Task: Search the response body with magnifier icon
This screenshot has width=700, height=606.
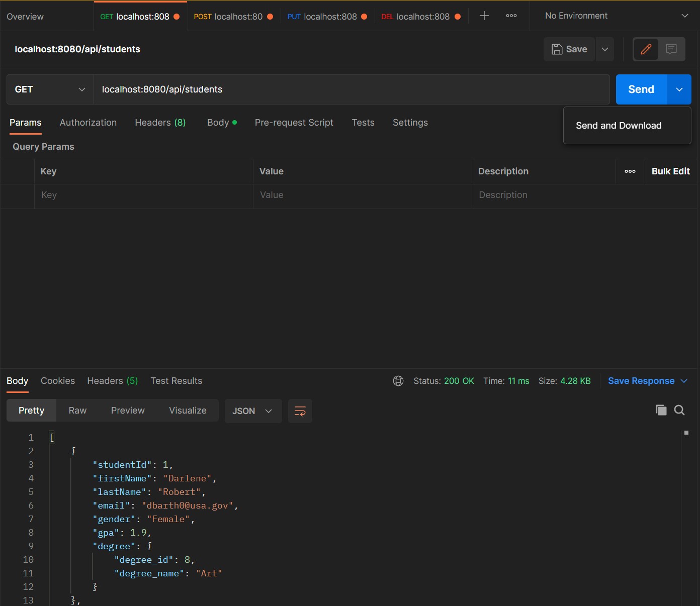Action: click(x=679, y=410)
